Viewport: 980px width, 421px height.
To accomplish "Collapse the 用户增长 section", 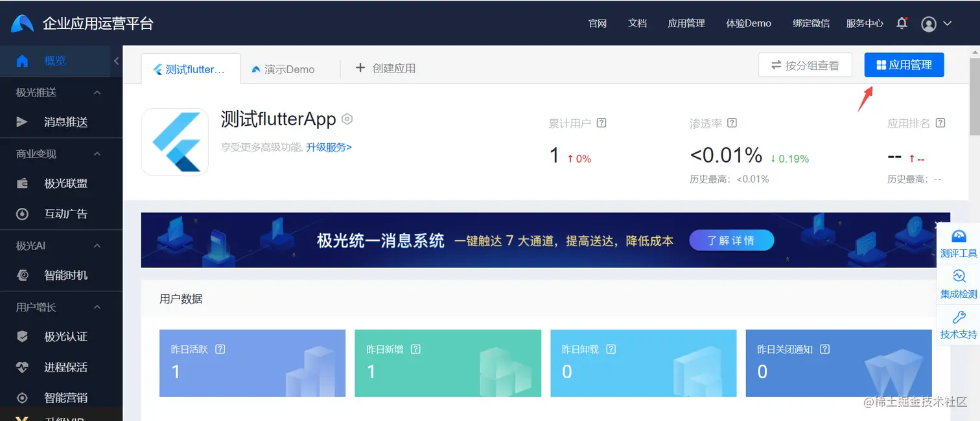I will coord(97,307).
